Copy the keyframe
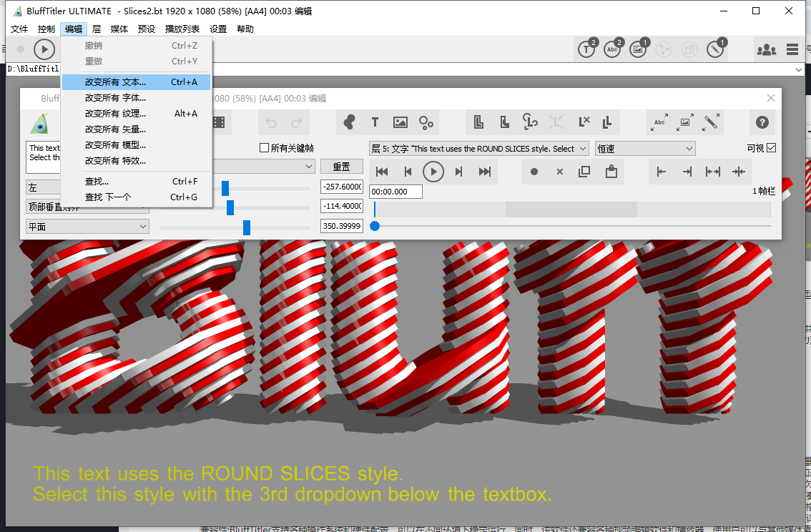The width and height of the screenshot is (811, 532). (x=584, y=172)
